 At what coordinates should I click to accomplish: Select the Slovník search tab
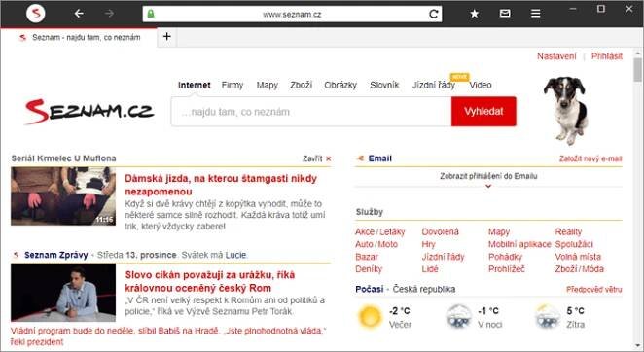384,85
